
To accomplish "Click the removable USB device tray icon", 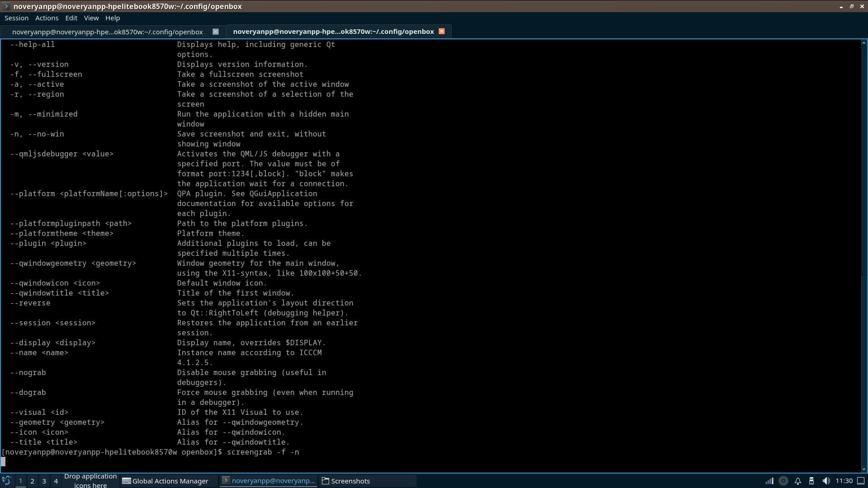I will pyautogui.click(x=811, y=481).
